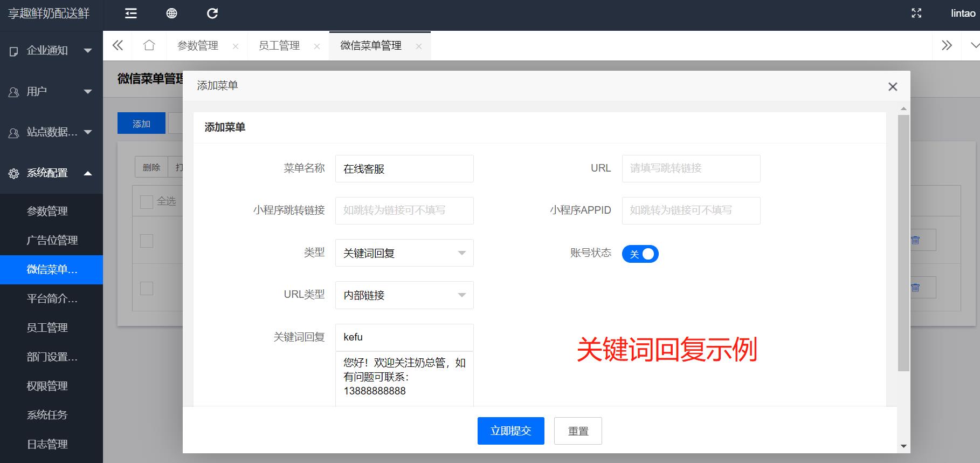Open the URL类型 dropdown showing 内部链接
The height and width of the screenshot is (463, 980).
[404, 295]
